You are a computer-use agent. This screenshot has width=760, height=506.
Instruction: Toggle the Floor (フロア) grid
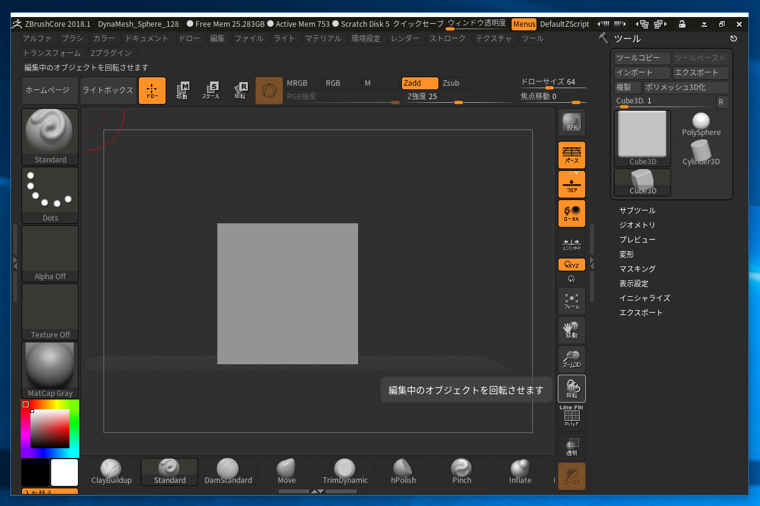coord(572,184)
